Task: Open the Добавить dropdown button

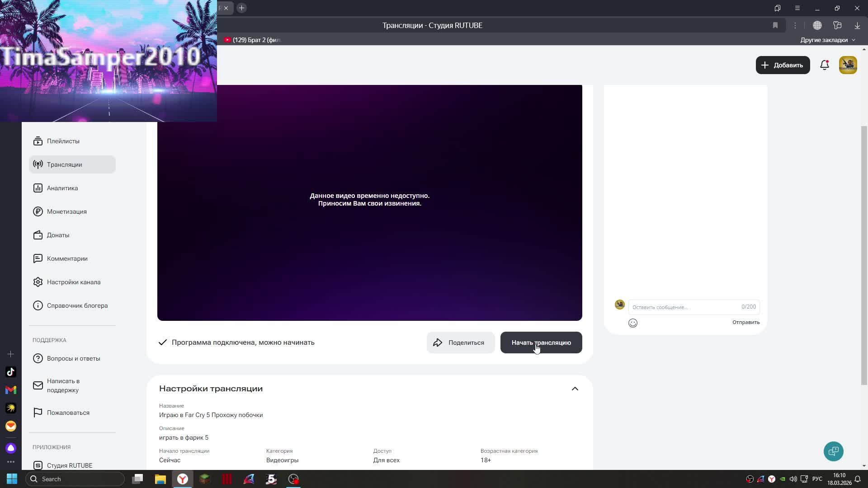Action: pos(783,65)
